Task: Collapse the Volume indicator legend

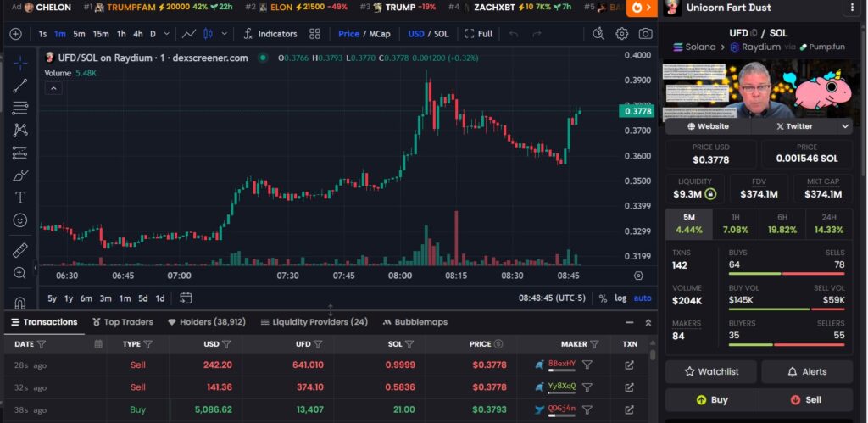Action: pos(53,88)
